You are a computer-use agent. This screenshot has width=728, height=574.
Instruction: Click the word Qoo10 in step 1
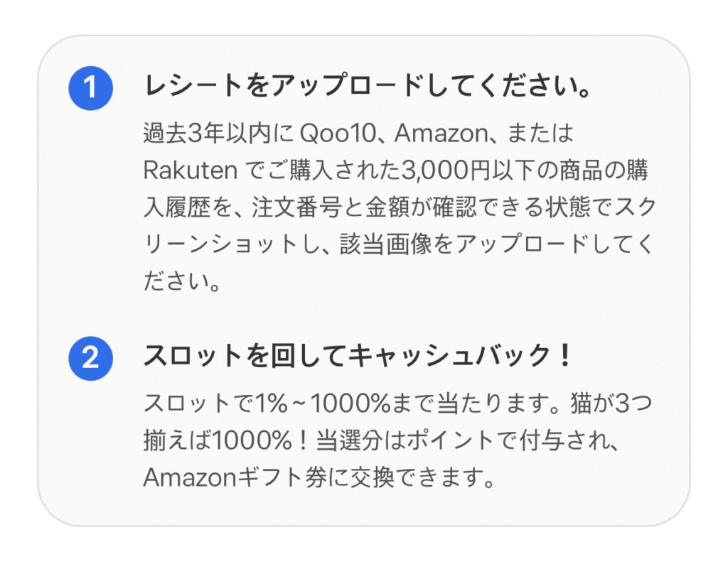pyautogui.click(x=338, y=133)
